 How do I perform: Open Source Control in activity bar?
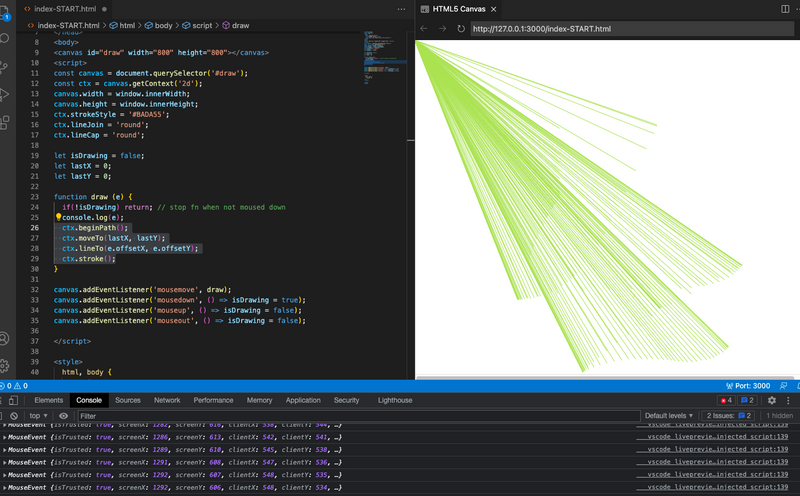5,66
